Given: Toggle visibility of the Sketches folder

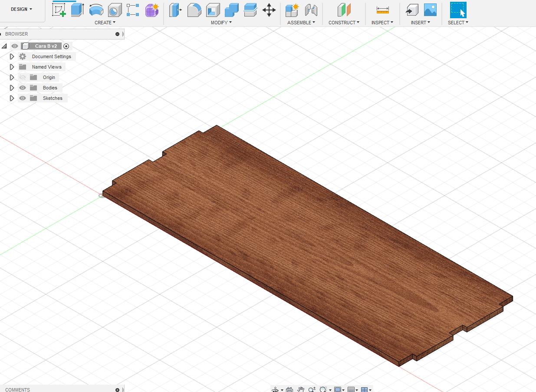Looking at the screenshot, I should (23, 98).
